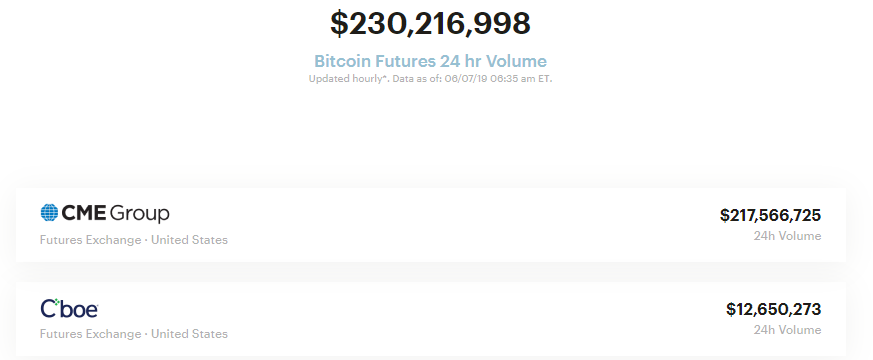The width and height of the screenshot is (873, 360).
Task: Click the $217,566,725 CME volume value
Action: point(771,215)
